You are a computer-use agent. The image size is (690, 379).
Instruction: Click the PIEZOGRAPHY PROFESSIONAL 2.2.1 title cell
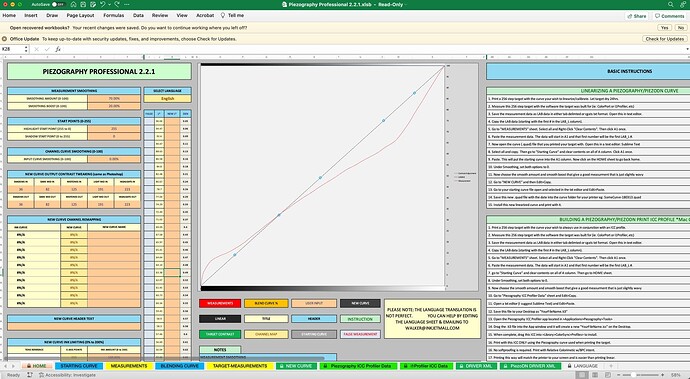[99, 71]
